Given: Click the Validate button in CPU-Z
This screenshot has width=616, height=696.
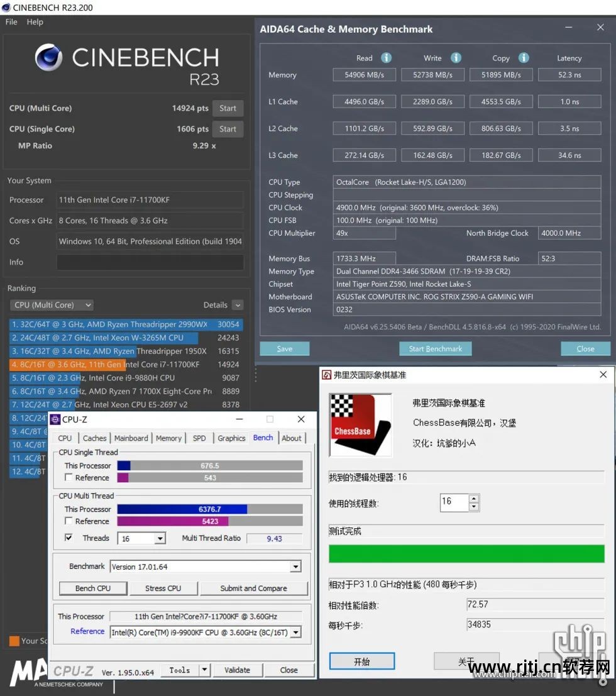Looking at the screenshot, I should (x=238, y=670).
